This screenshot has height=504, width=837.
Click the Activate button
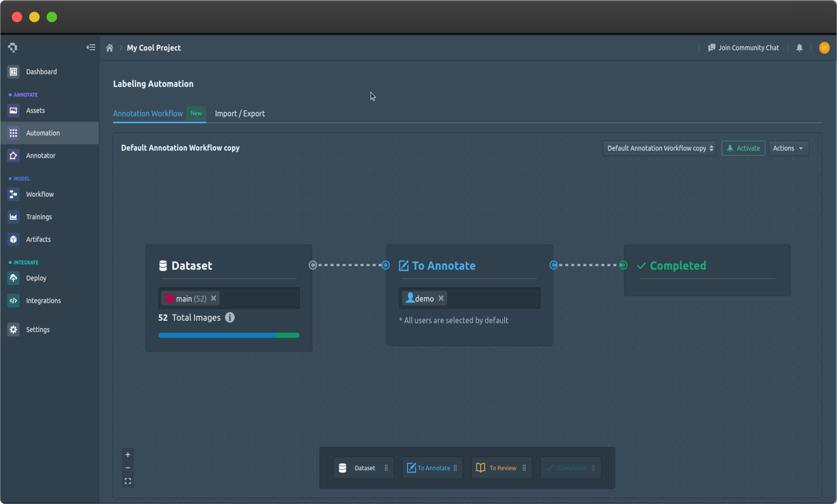(743, 148)
